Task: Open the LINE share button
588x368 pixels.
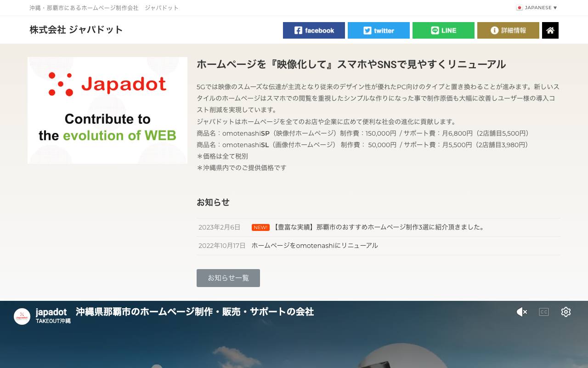Action: click(x=443, y=30)
